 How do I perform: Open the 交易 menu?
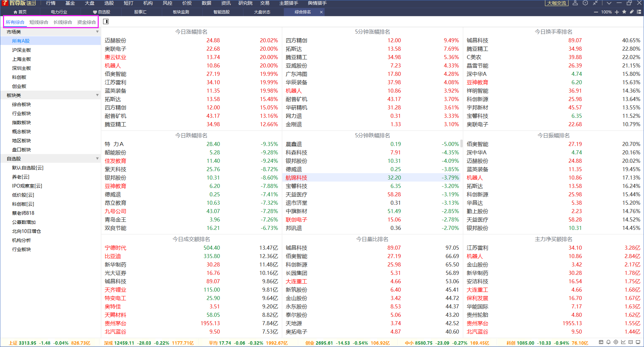click(x=265, y=3)
